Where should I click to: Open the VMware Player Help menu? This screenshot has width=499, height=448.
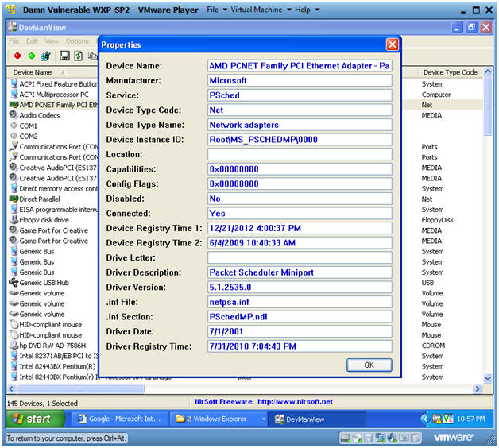click(307, 10)
